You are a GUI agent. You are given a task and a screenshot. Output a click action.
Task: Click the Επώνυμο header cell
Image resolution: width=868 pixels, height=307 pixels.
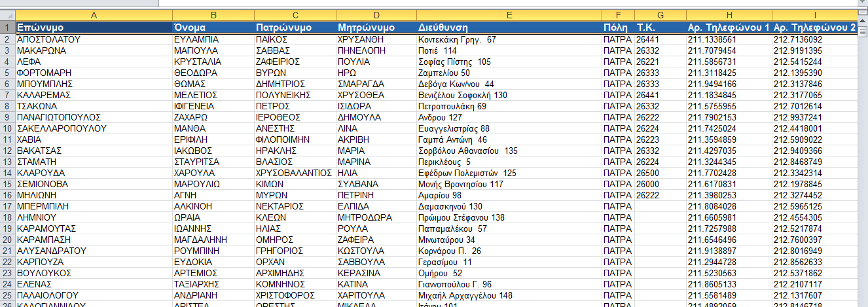pyautogui.click(x=92, y=27)
